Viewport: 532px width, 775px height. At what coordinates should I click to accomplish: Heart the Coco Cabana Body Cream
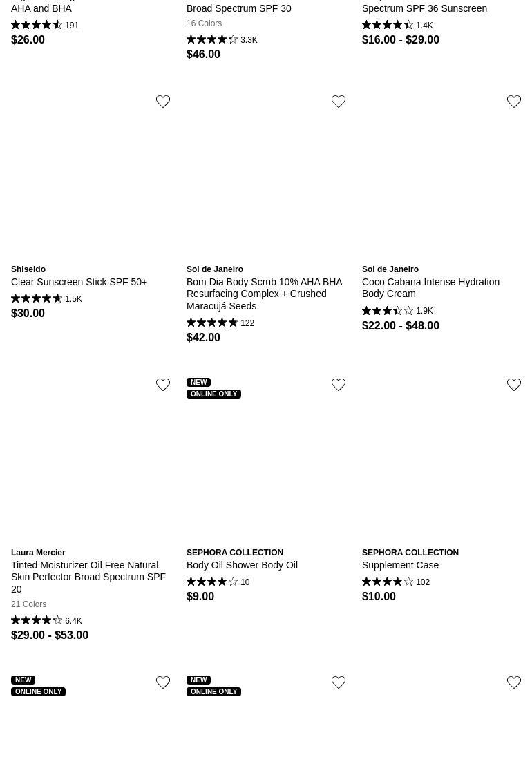coord(514,102)
